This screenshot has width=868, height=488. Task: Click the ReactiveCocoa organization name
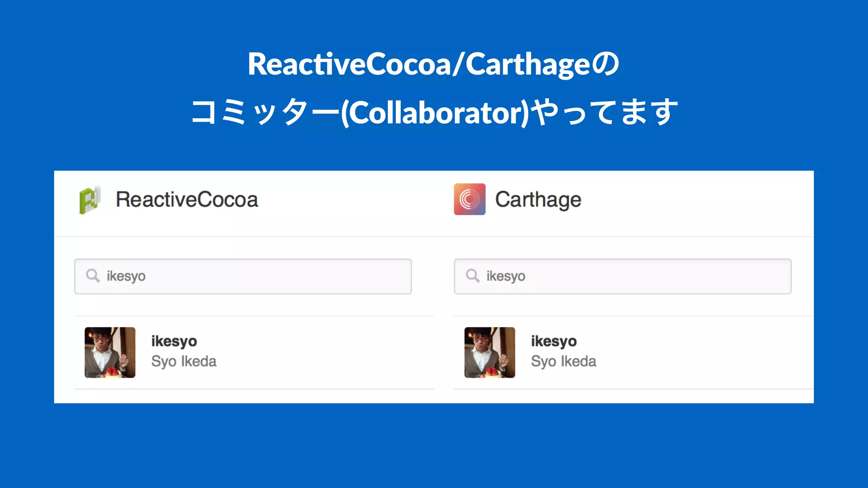[x=187, y=200]
